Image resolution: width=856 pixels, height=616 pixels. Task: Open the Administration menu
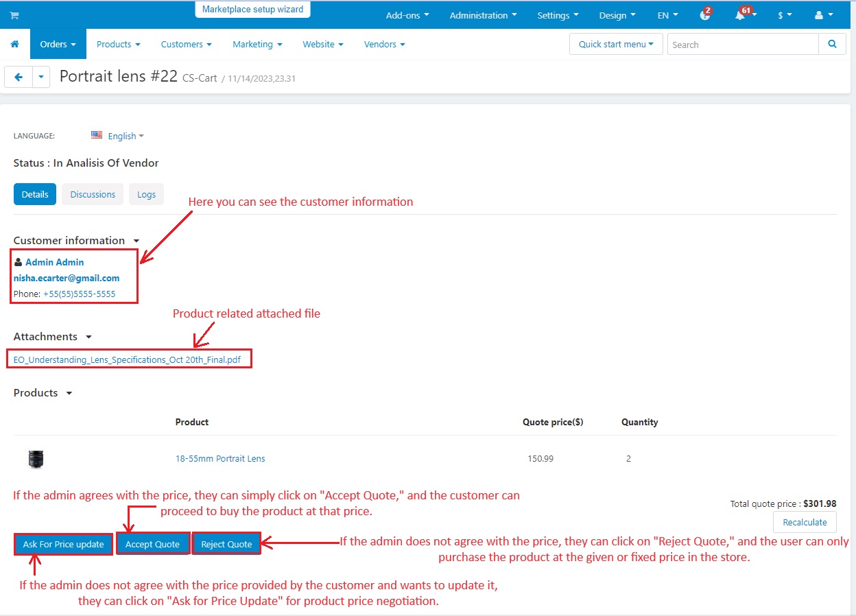pos(483,15)
